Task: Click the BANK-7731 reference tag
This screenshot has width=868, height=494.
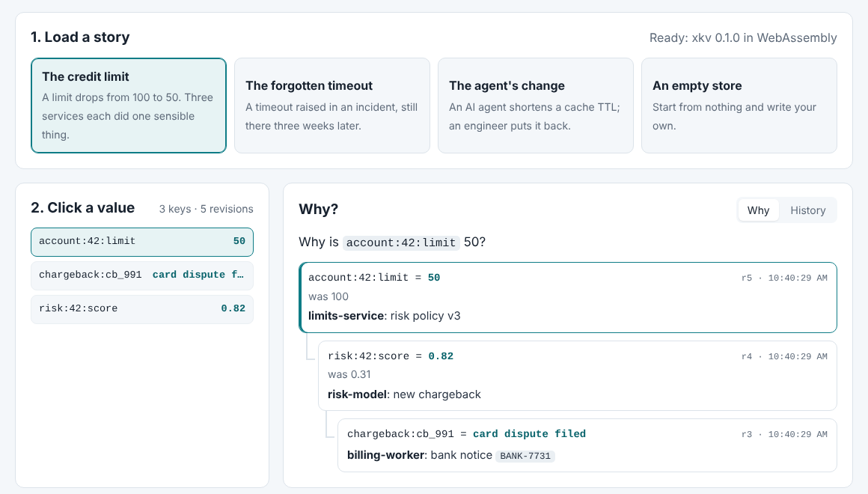Action: tap(525, 456)
